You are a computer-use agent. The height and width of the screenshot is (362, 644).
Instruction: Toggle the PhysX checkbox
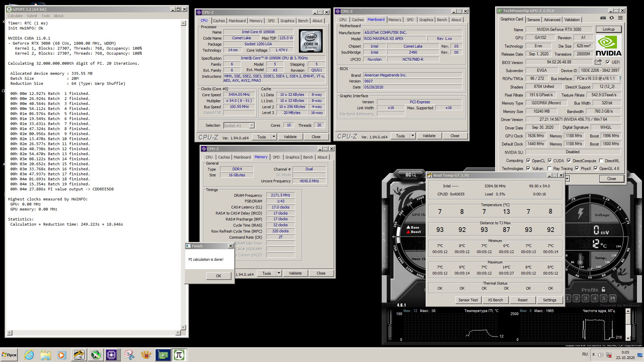(x=577, y=169)
